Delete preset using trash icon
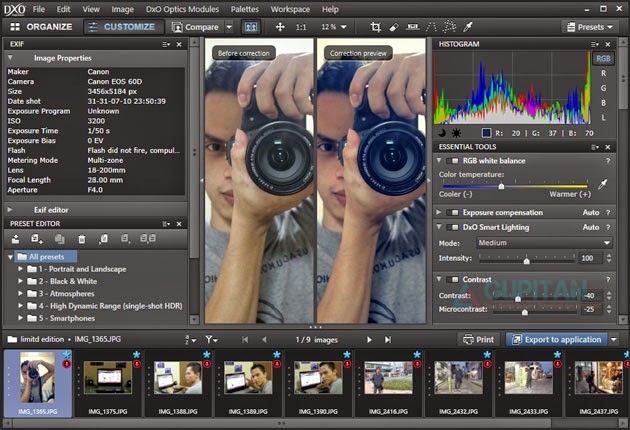Screen dimensions: 630x430 point(83,239)
